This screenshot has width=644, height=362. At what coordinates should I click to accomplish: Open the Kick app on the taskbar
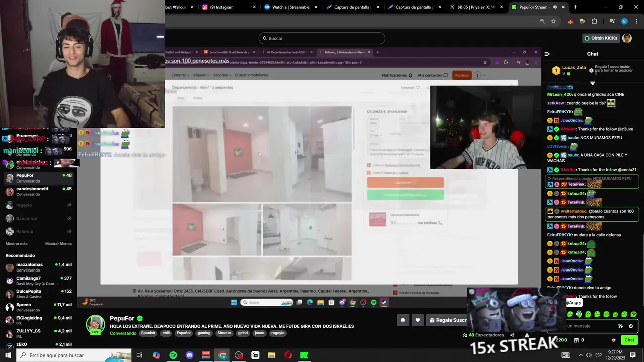tap(304, 355)
